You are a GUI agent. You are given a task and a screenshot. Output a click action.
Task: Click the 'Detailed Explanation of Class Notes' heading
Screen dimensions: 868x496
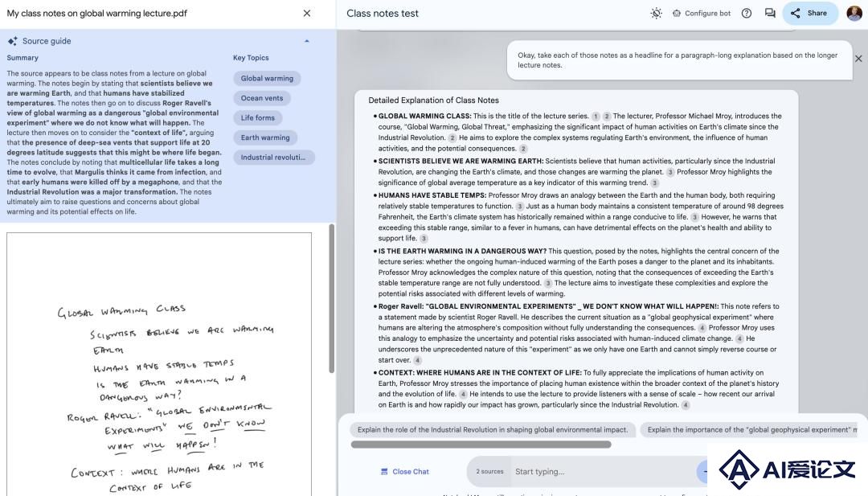tap(433, 100)
